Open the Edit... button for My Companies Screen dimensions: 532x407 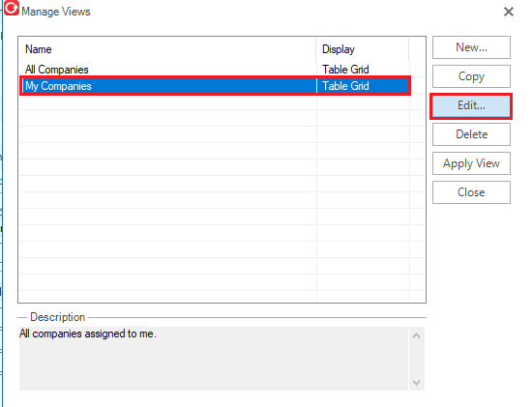tap(471, 105)
